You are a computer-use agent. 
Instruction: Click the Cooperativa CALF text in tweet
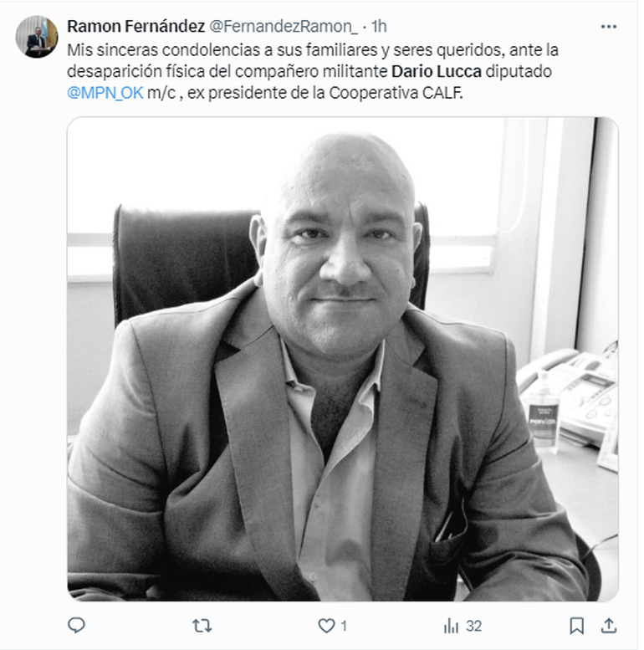coord(396,93)
